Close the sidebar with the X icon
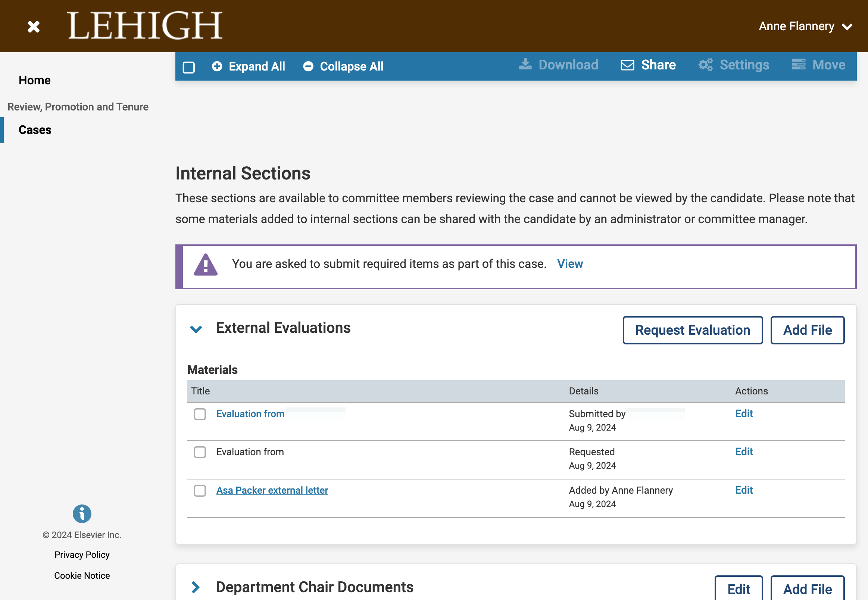The height and width of the screenshot is (600, 868). click(x=34, y=27)
